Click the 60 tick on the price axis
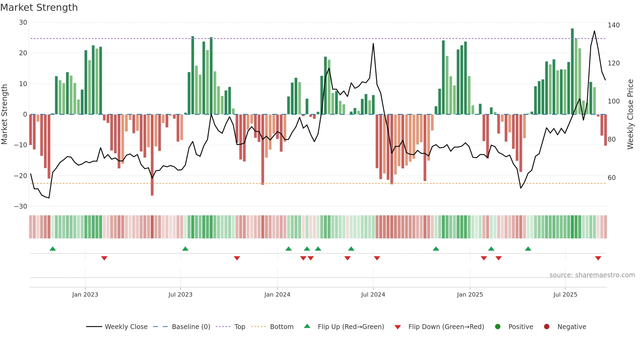This screenshot has width=644, height=362. coord(612,178)
